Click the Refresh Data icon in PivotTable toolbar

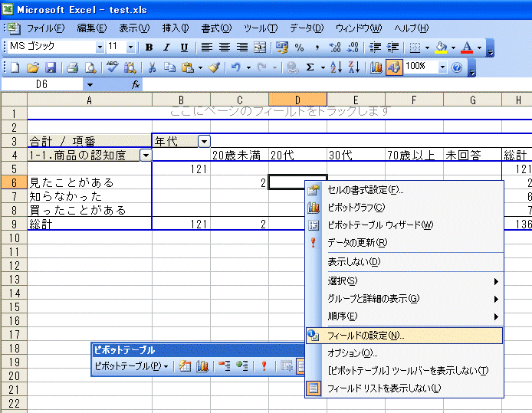tap(264, 366)
